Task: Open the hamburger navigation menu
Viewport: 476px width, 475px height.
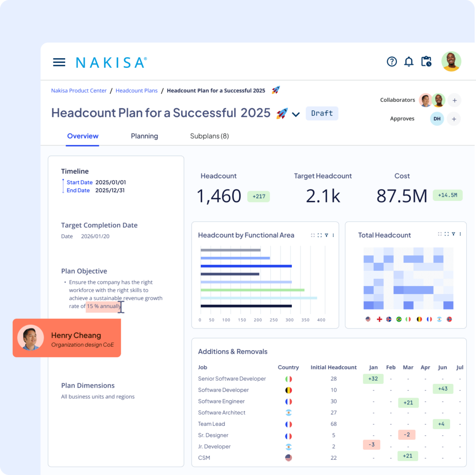Action: pos(59,61)
